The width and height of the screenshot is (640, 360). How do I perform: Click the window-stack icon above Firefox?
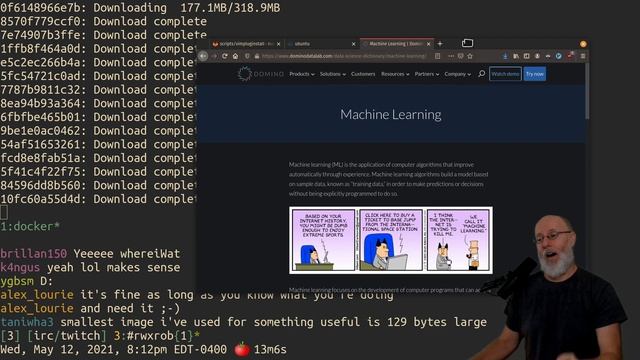coord(467,43)
